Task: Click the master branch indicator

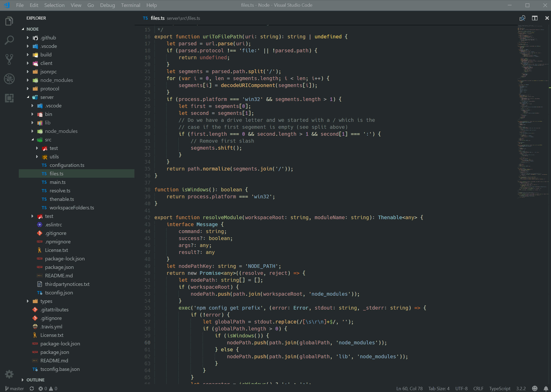Action: click(x=15, y=388)
